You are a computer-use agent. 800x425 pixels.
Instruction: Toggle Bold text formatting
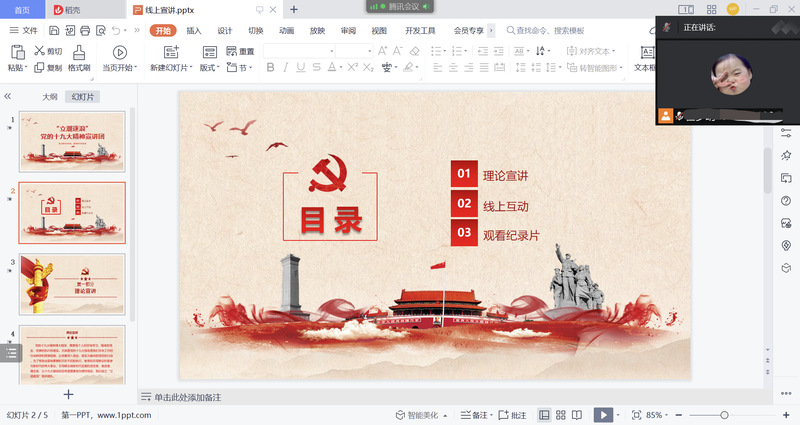pos(270,68)
